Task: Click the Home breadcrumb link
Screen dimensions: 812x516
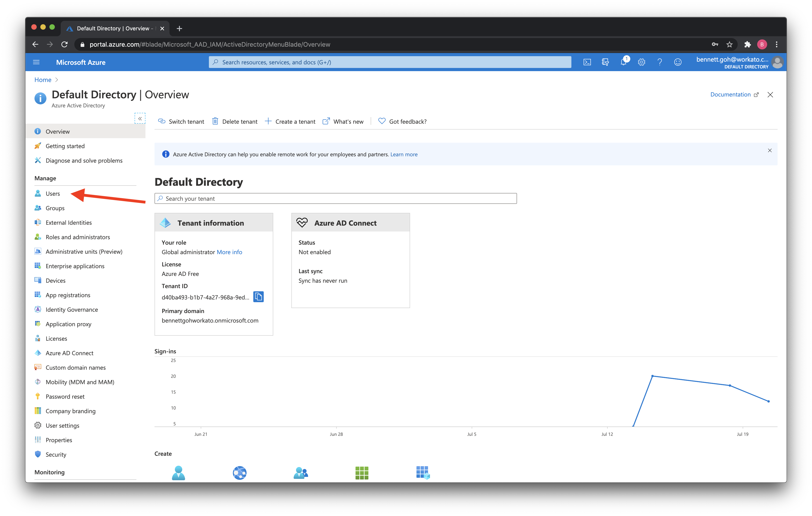Action: click(x=43, y=80)
